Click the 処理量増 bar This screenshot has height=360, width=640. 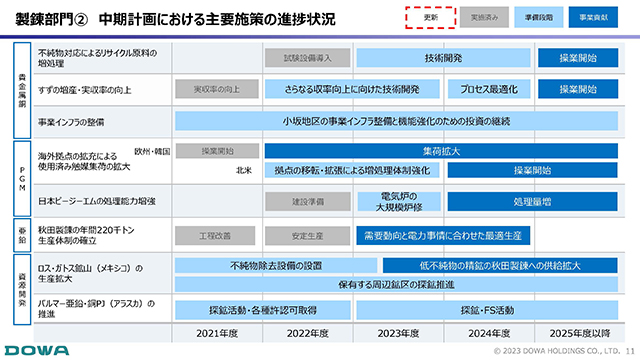point(532,202)
